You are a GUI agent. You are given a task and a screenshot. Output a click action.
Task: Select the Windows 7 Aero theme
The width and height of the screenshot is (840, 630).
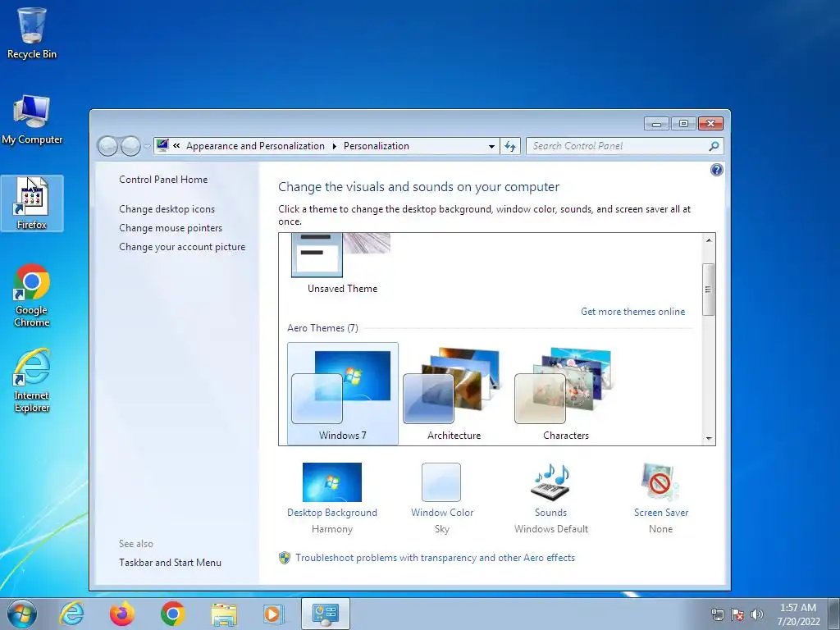coord(342,394)
